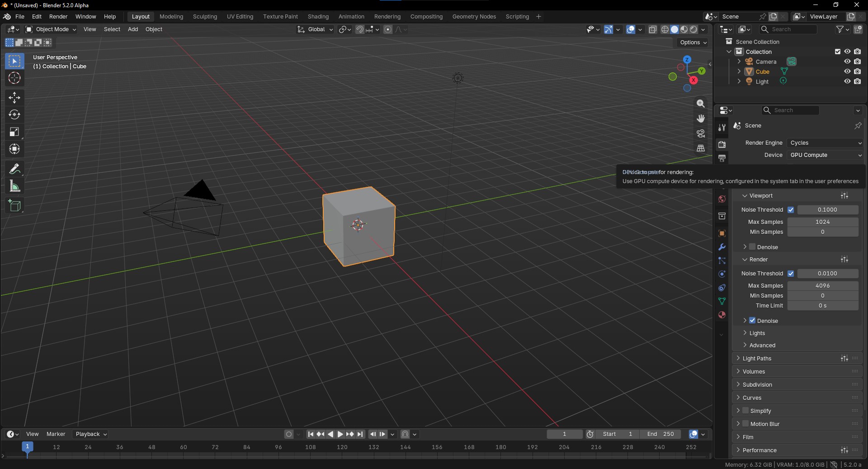Switch to the Shading workspace tab
Viewport: 868px width, 469px height.
click(318, 17)
